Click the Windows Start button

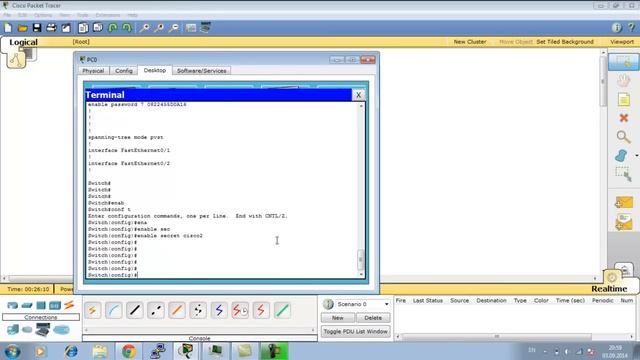click(x=13, y=351)
